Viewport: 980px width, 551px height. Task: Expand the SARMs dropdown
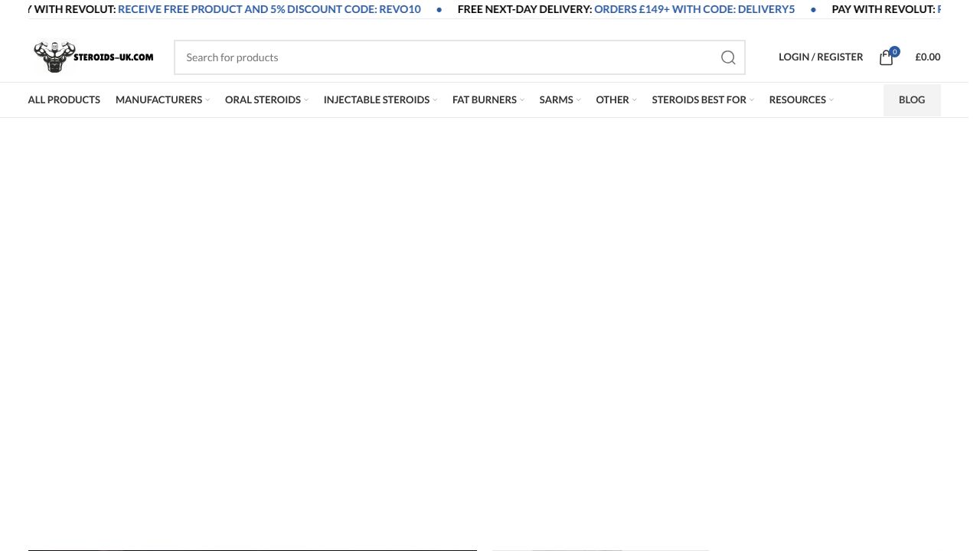(x=560, y=99)
